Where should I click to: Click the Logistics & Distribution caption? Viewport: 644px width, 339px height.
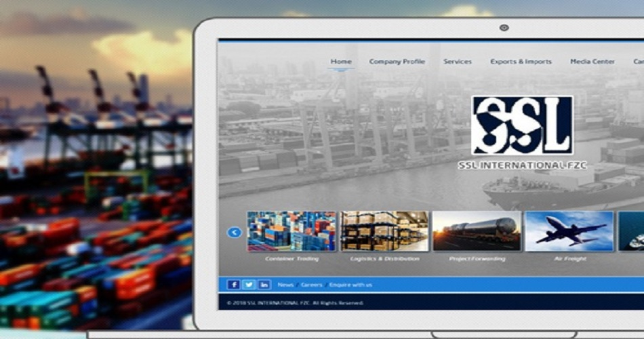pyautogui.click(x=385, y=259)
